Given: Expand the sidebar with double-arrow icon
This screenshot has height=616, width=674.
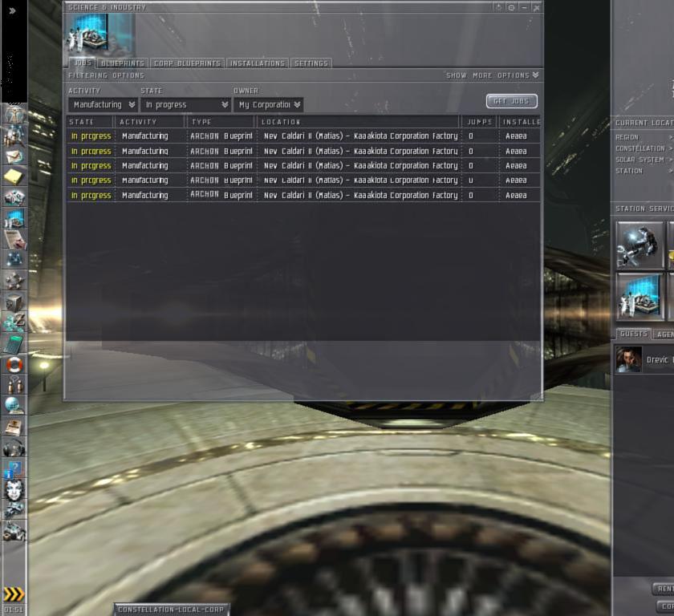Looking at the screenshot, I should coord(13,10).
